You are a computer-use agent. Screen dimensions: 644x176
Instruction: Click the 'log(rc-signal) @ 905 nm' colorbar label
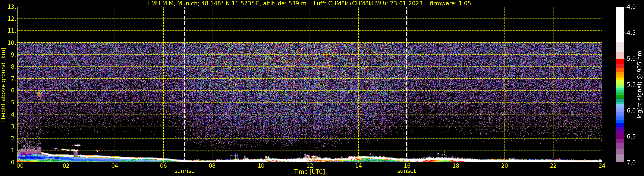(x=640, y=85)
